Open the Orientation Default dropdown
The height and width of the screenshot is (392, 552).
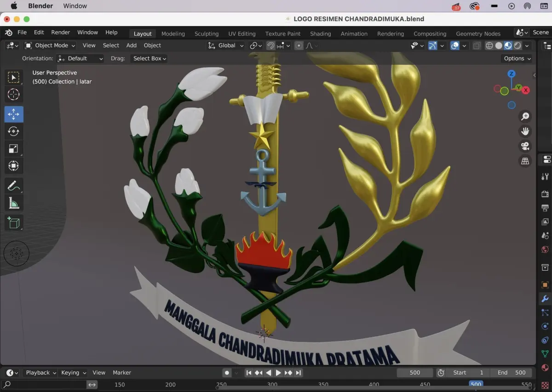click(80, 58)
